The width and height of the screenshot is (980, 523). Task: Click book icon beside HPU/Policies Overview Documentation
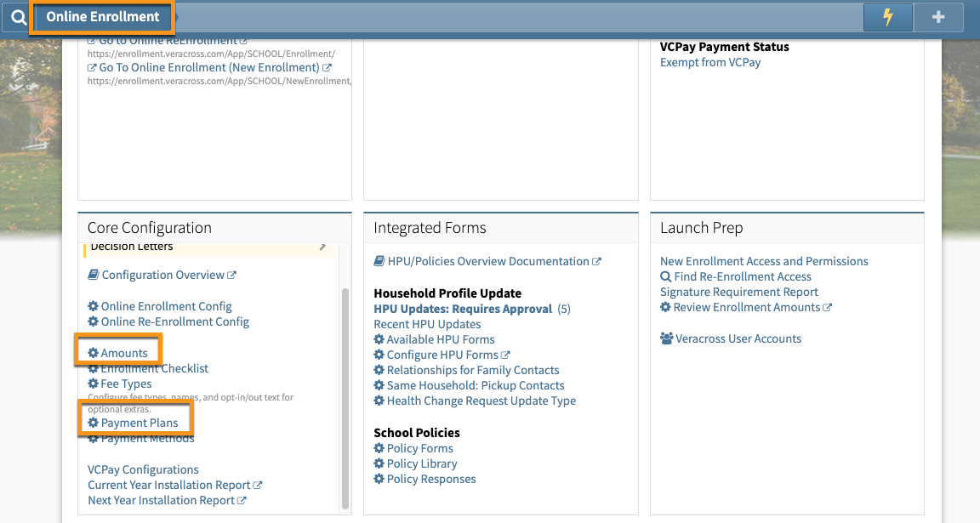[x=379, y=260]
